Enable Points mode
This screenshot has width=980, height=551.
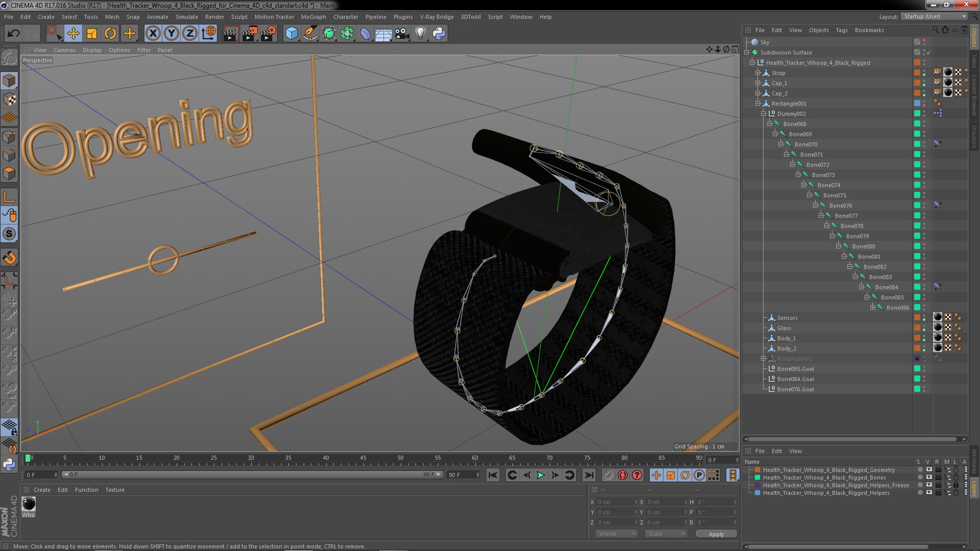(9, 137)
